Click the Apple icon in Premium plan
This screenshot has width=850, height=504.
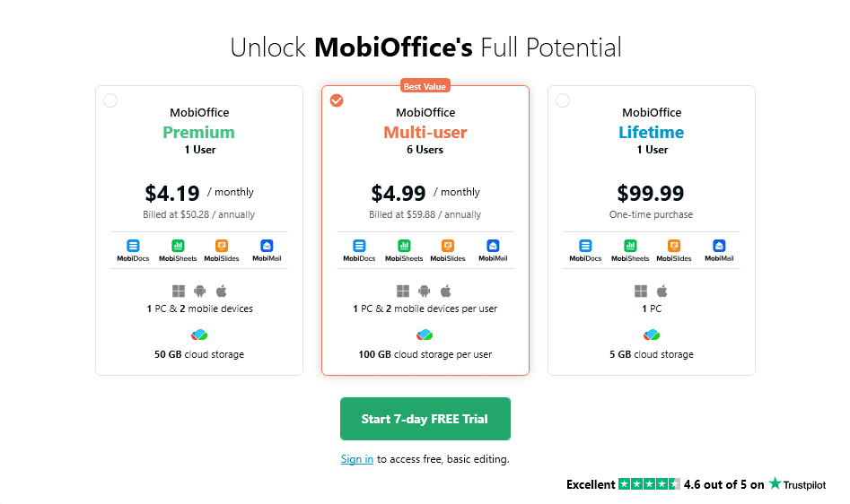pyautogui.click(x=220, y=291)
